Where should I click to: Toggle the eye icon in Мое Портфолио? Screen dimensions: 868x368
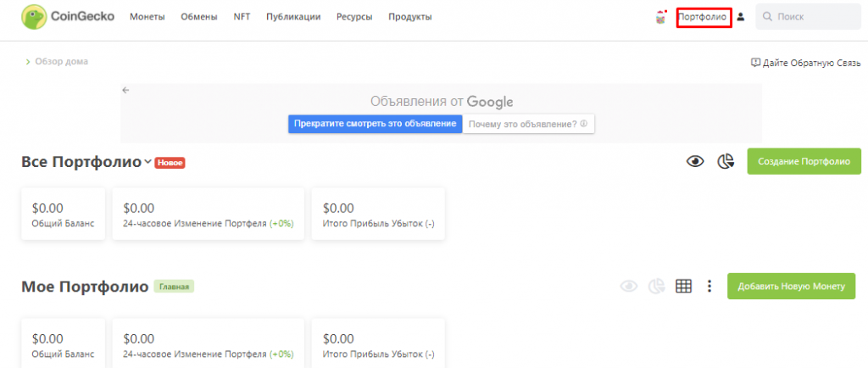[x=628, y=287]
